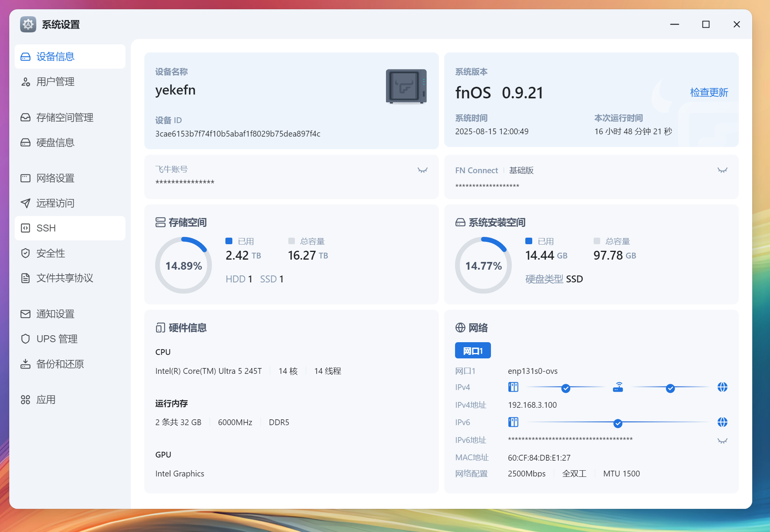Viewport: 770px width, 532px height.
Task: Click the IPv6 local port icon
Action: point(513,422)
